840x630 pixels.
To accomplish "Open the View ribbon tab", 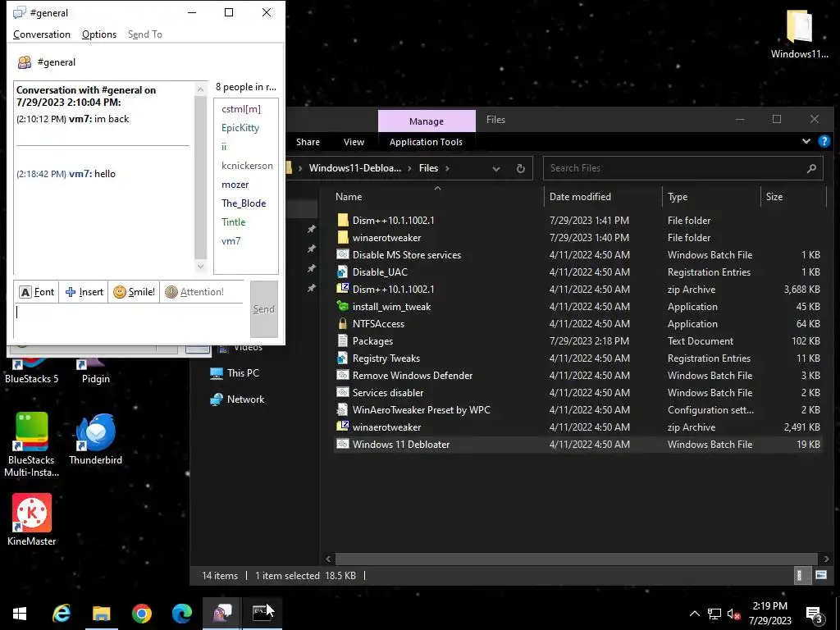I will pyautogui.click(x=354, y=142).
